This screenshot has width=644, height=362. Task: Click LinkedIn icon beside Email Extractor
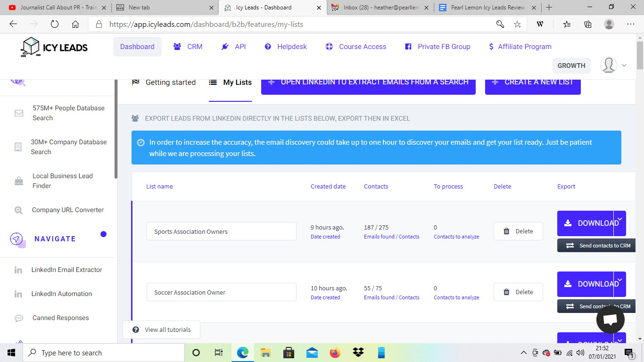tap(18, 270)
